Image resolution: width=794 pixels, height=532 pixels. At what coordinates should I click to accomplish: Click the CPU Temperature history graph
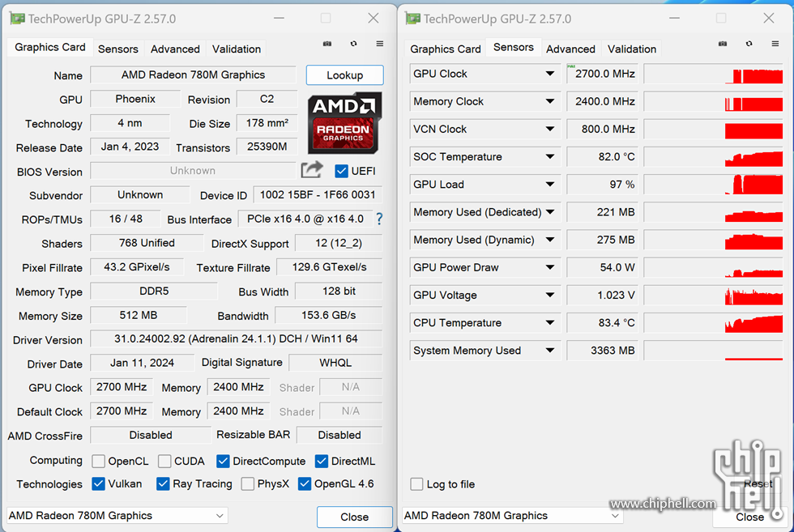point(714,323)
